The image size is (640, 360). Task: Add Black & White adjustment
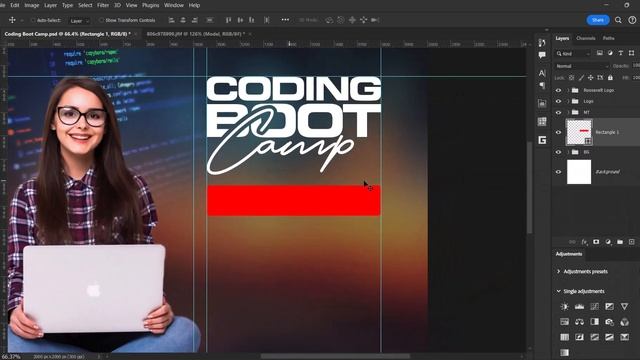point(594,322)
